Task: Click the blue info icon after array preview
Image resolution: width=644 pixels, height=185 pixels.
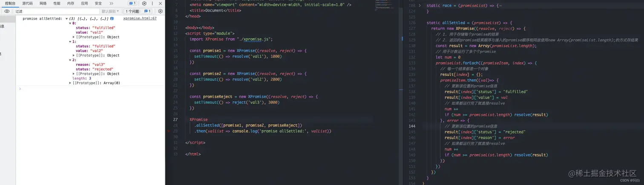Action: (112, 19)
